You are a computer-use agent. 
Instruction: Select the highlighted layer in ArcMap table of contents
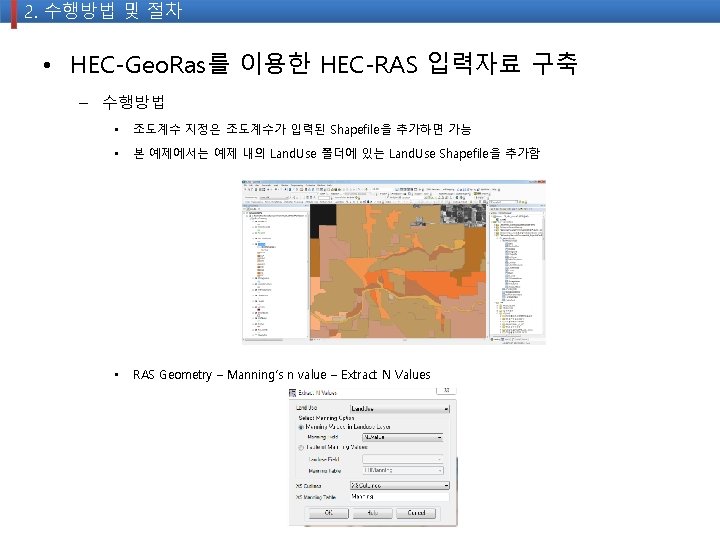(x=261, y=245)
